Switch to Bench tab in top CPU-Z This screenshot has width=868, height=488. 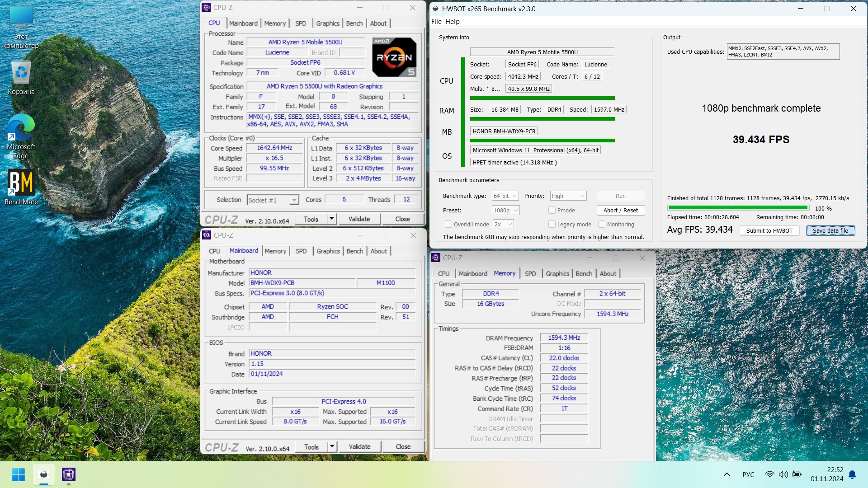354,23
